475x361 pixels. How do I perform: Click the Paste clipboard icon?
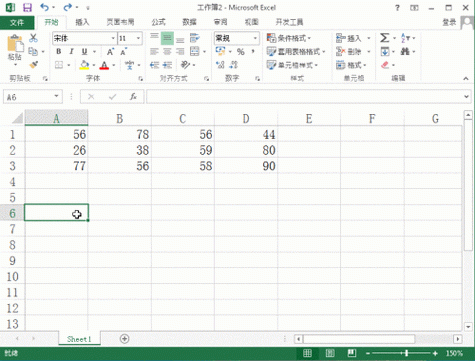[x=15, y=44]
